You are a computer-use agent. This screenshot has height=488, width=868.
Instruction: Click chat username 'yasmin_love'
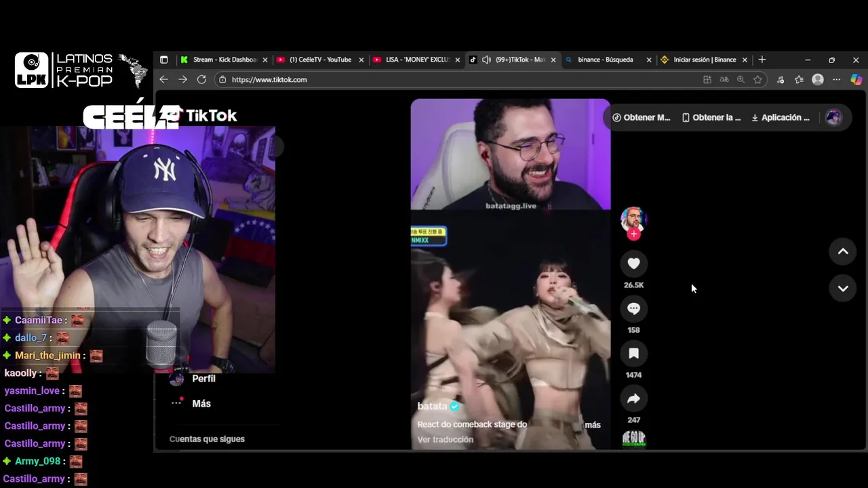click(32, 390)
